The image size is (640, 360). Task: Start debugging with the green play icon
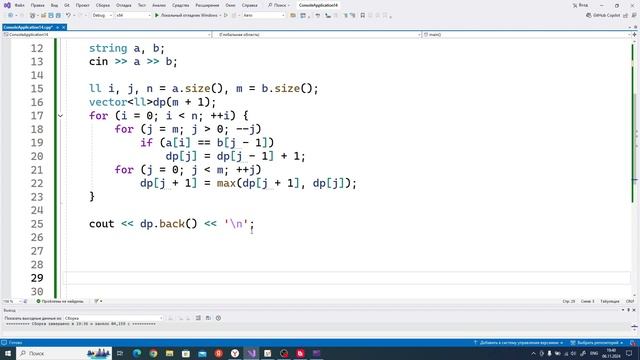157,16
